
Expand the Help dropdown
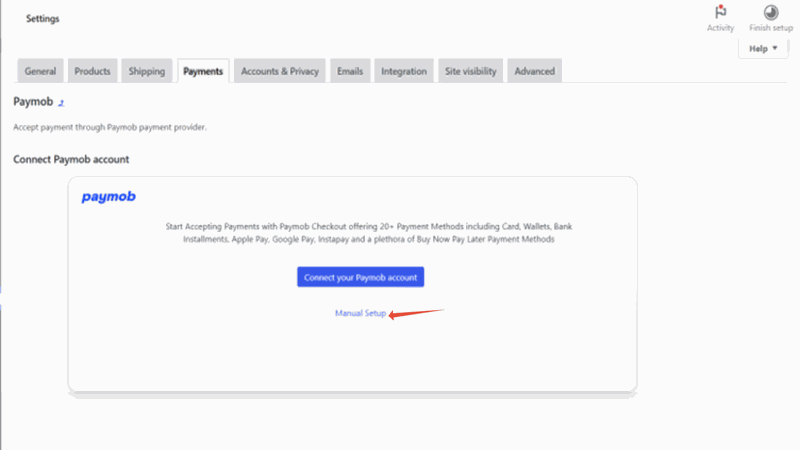coord(764,48)
